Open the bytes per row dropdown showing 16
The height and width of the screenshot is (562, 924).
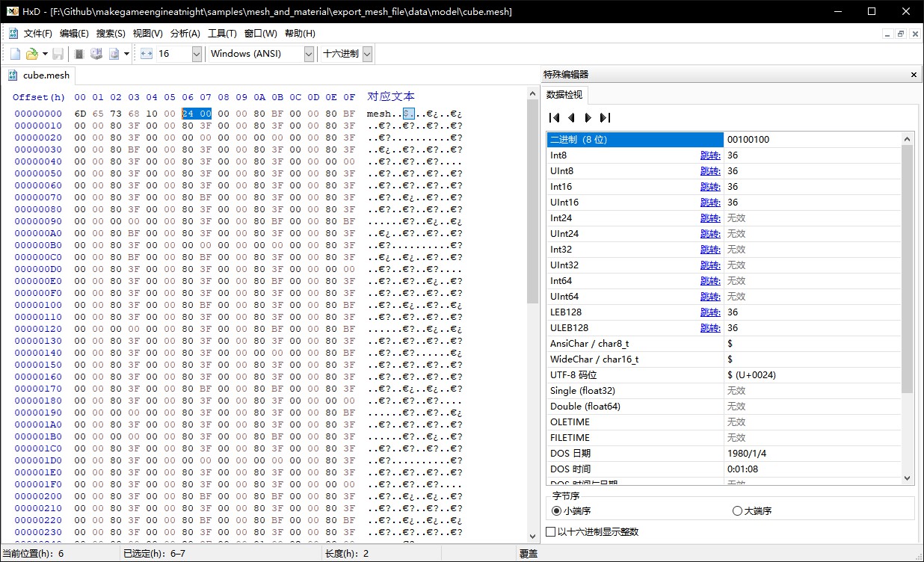coord(197,54)
